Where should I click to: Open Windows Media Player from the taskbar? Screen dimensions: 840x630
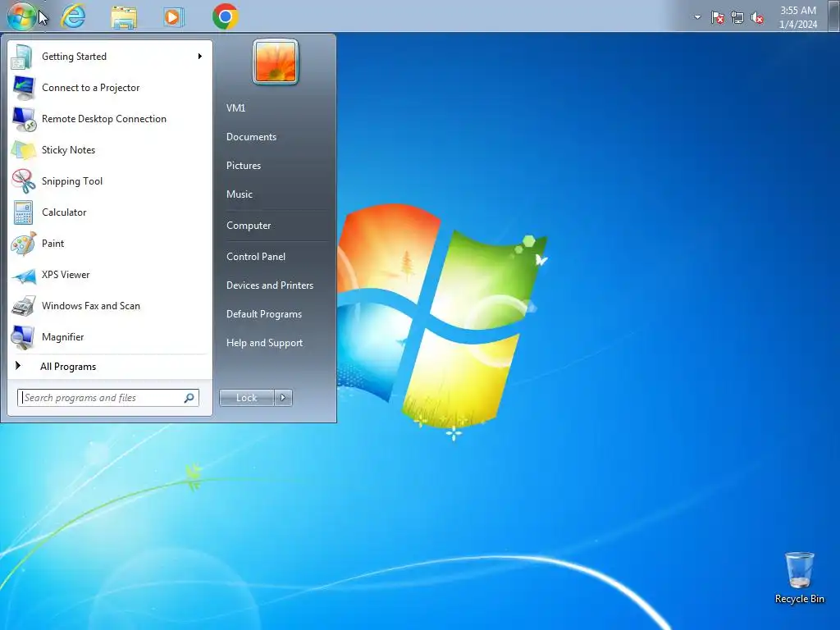173,17
